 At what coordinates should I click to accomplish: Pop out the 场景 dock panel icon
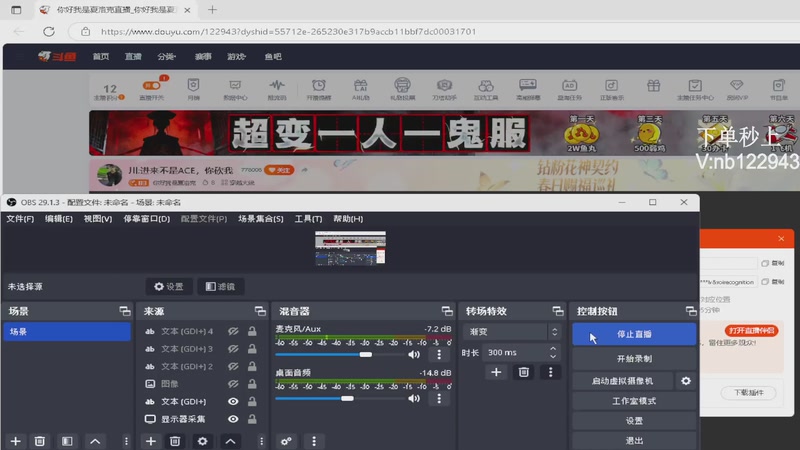click(124, 311)
